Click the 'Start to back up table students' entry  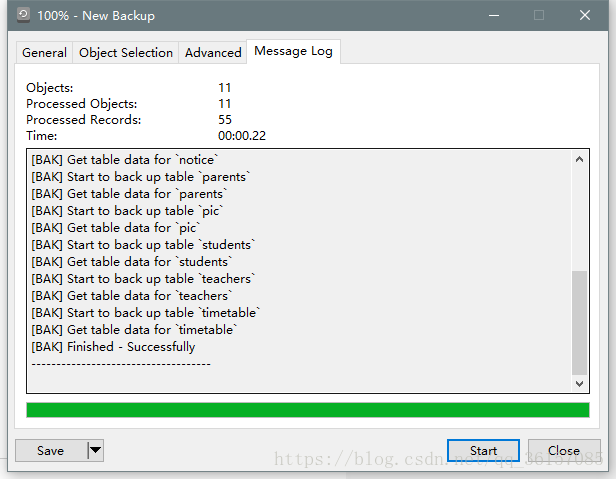(143, 245)
